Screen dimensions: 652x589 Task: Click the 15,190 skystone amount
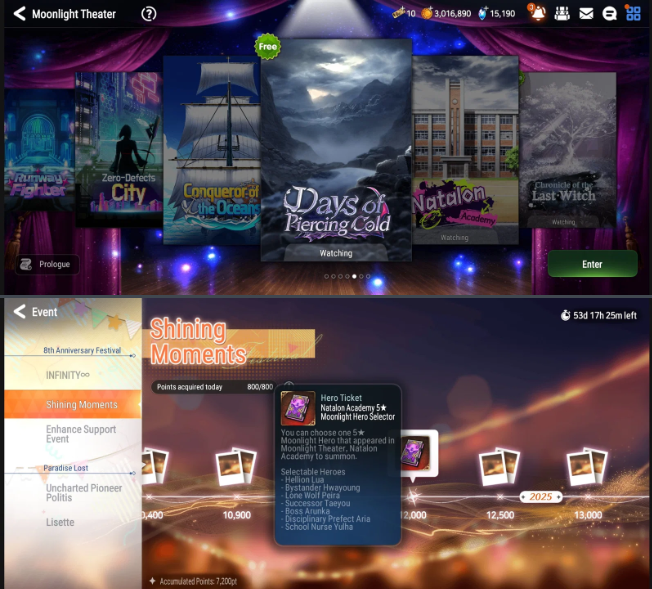[502, 14]
